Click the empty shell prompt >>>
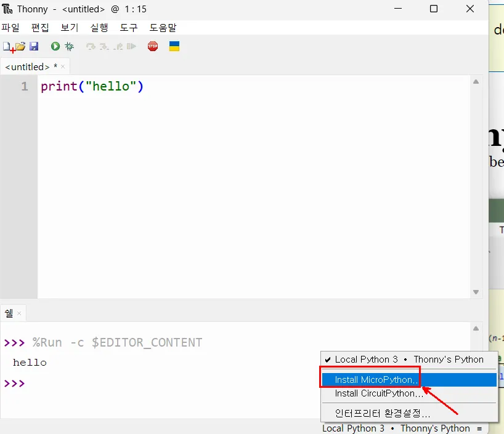Viewport: 504px width, 434px height. click(14, 384)
